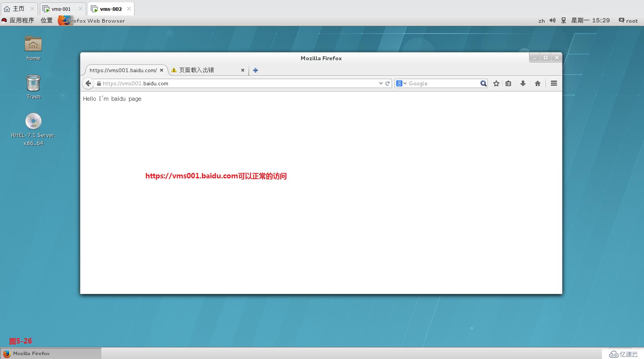Open a new tab with plus icon
Viewport: 644px width, 359px height.
pyautogui.click(x=256, y=70)
